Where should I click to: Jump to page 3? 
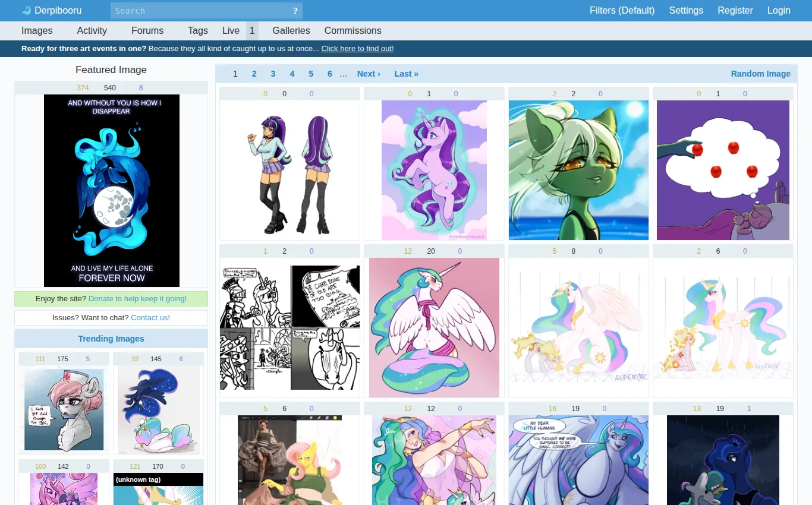point(273,74)
